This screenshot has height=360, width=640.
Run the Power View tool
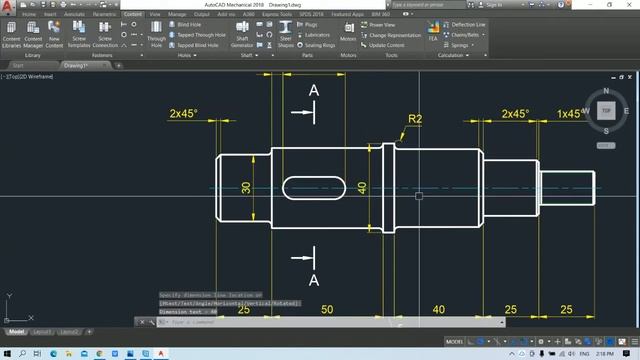click(378, 25)
